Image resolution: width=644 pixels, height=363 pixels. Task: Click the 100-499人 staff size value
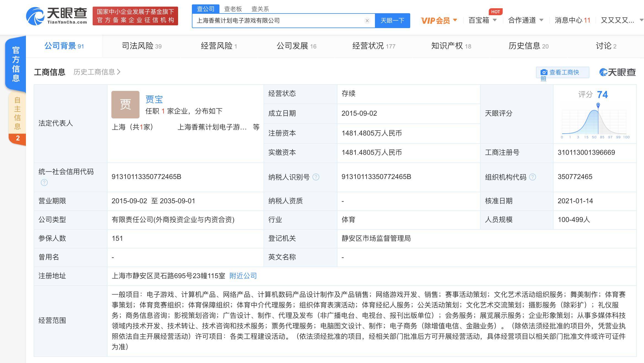574,220
